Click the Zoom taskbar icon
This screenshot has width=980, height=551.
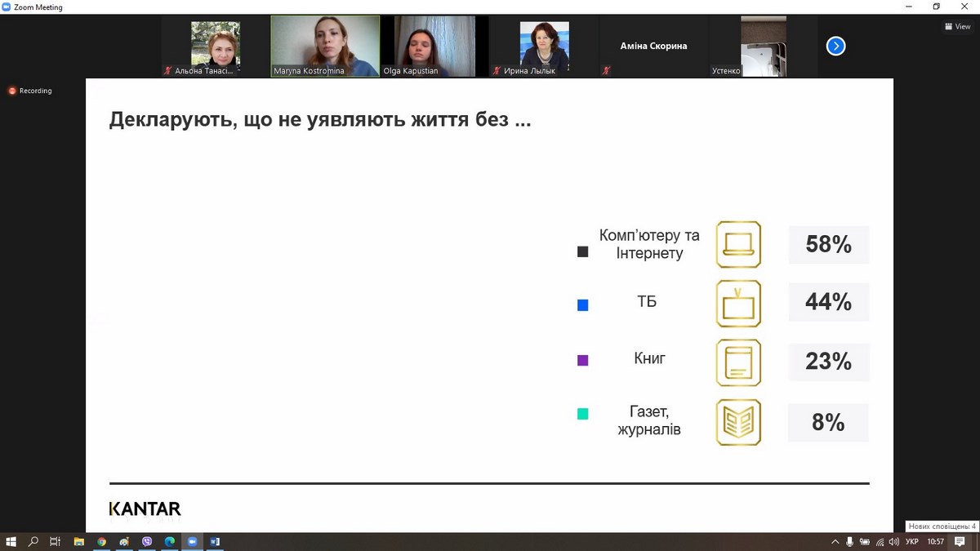click(x=193, y=541)
